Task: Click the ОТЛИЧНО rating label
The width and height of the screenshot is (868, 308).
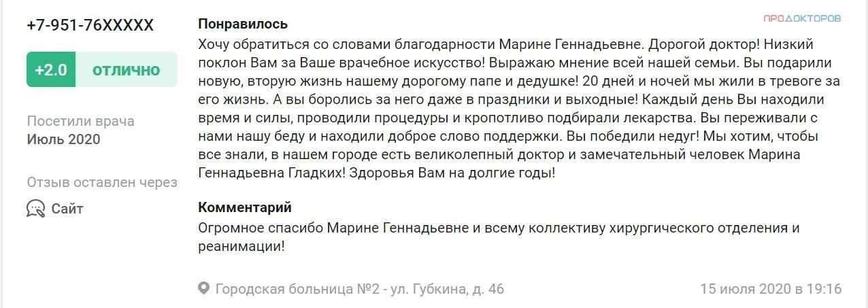Action: (x=127, y=70)
